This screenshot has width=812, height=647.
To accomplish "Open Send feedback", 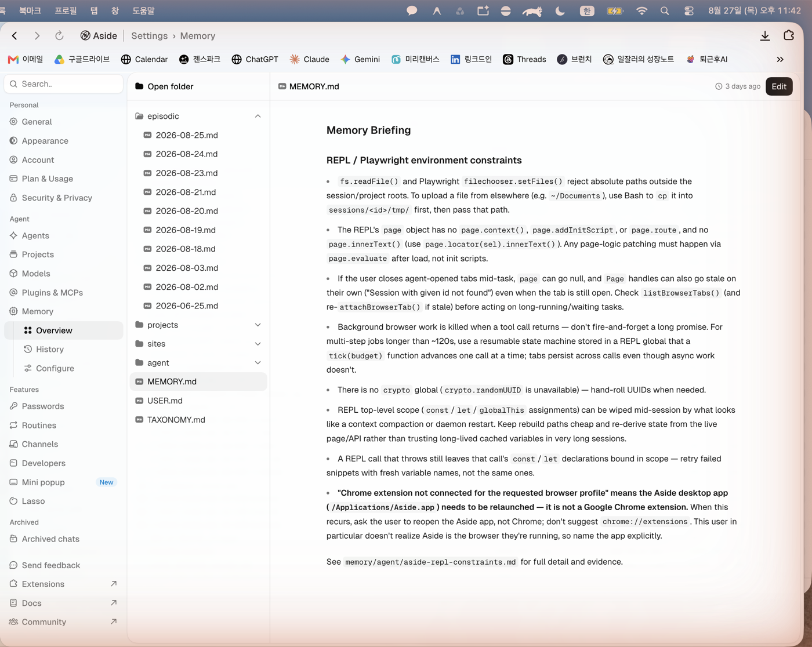I will 64,565.
